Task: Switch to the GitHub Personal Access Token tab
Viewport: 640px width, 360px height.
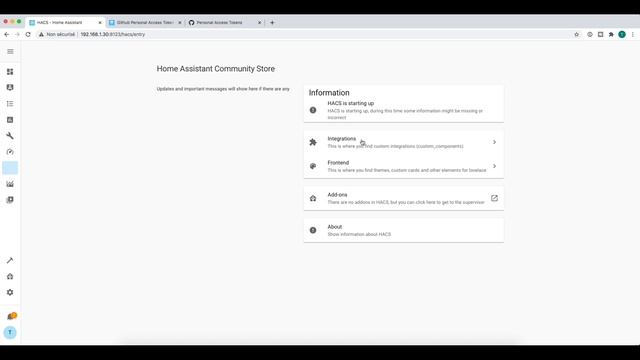Action: click(x=145, y=22)
